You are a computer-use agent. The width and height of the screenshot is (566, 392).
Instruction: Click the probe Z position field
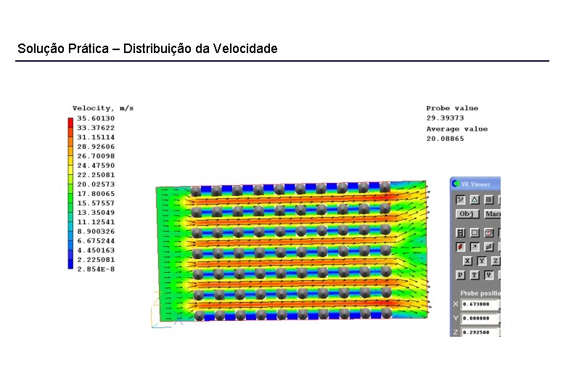click(480, 332)
